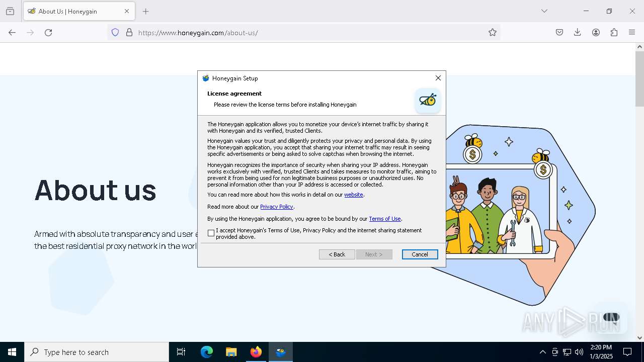Bookmark this page with the star

coord(492,32)
